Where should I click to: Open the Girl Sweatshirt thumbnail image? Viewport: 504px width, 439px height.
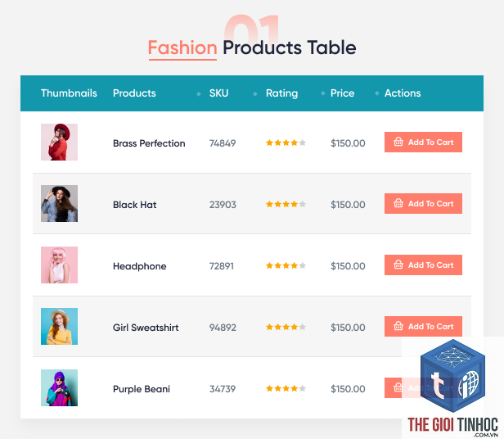[59, 326]
